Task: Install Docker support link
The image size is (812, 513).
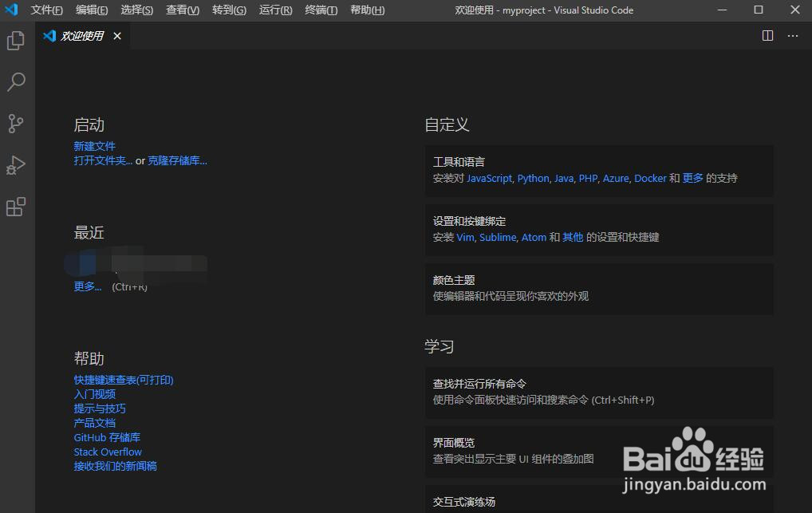Action: tap(650, 178)
